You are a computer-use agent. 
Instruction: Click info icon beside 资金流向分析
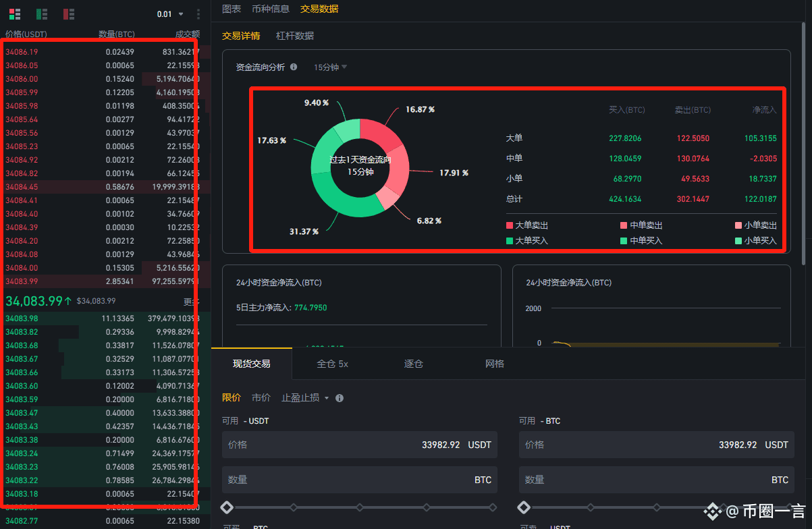294,67
